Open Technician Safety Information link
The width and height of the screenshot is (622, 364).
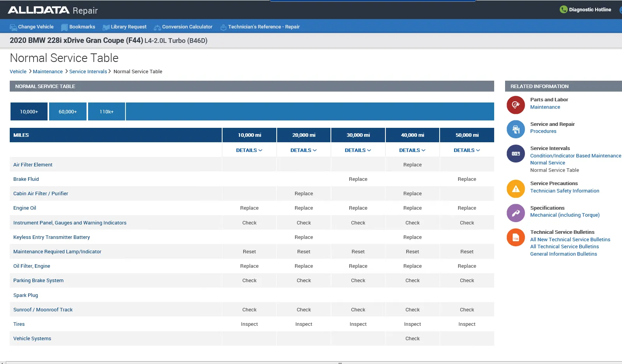tap(564, 191)
